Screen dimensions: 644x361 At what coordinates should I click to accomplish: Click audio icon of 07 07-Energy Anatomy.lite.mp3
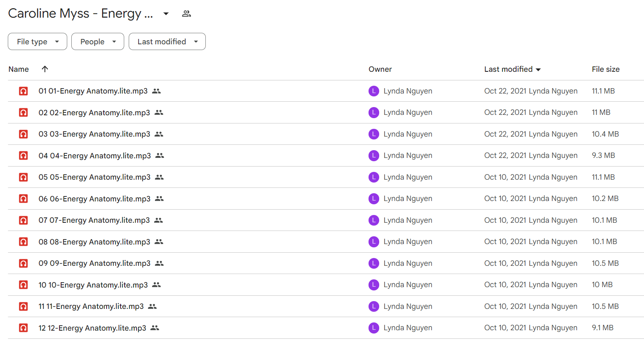[x=23, y=220]
